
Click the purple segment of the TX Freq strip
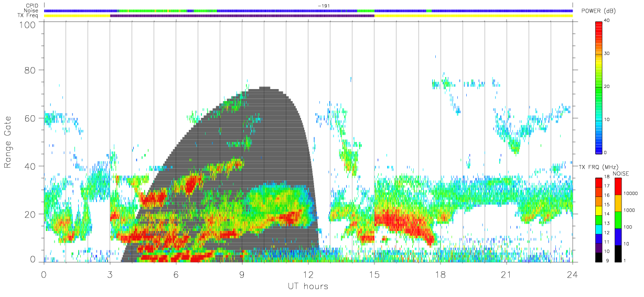click(242, 16)
